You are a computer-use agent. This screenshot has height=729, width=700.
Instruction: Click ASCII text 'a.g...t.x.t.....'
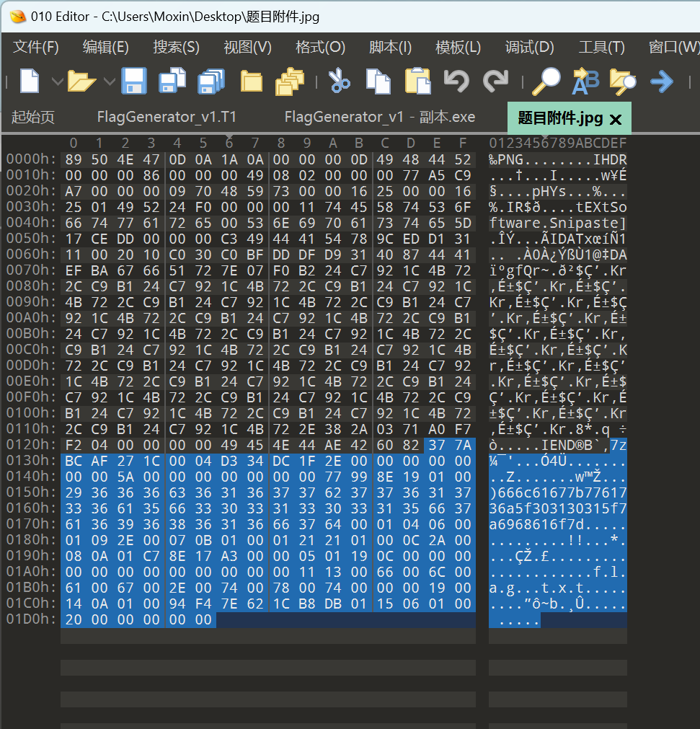coord(557,588)
